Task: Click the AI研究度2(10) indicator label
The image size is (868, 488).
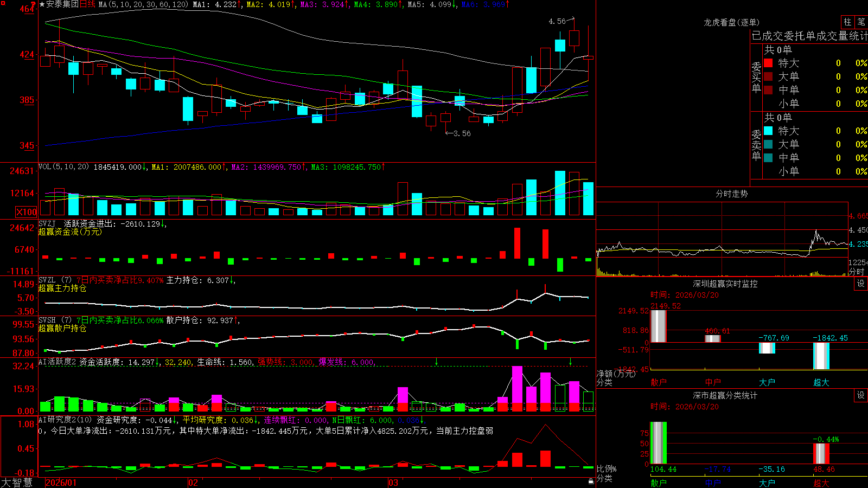Action: [x=65, y=420]
